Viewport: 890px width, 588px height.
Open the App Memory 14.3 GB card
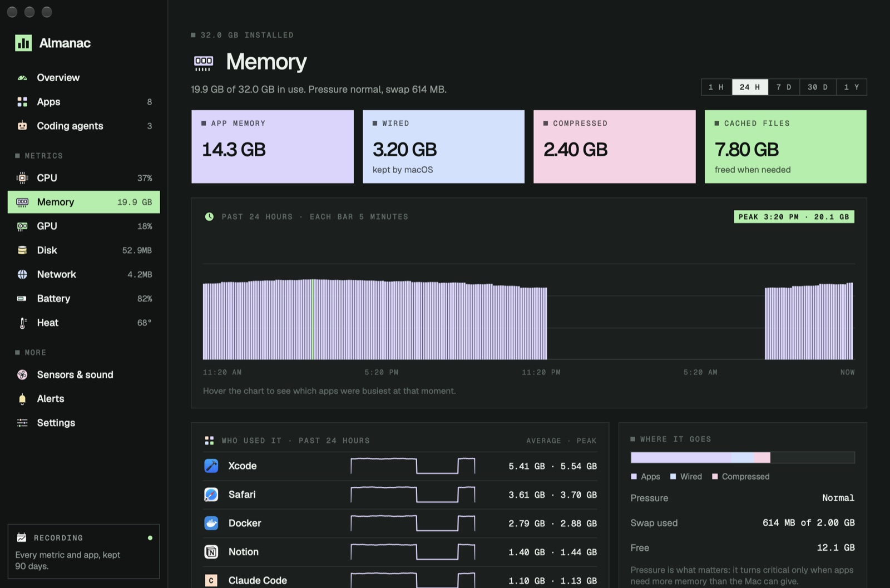pos(273,147)
